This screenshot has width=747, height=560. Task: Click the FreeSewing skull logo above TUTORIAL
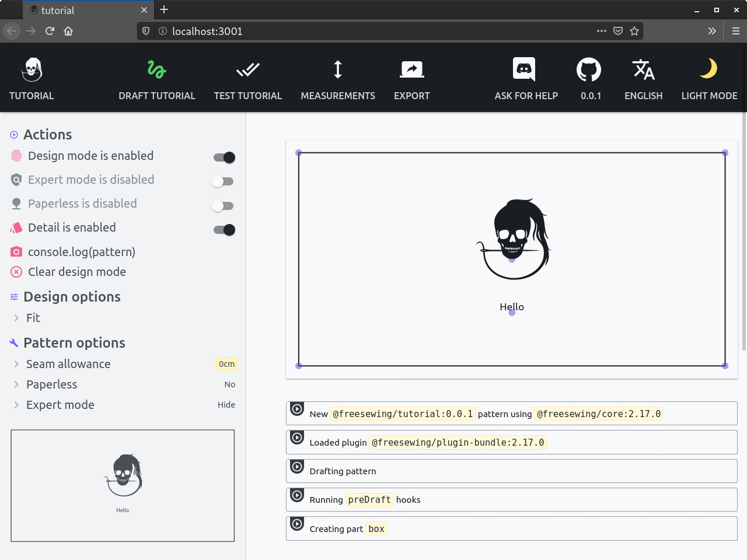(32, 70)
